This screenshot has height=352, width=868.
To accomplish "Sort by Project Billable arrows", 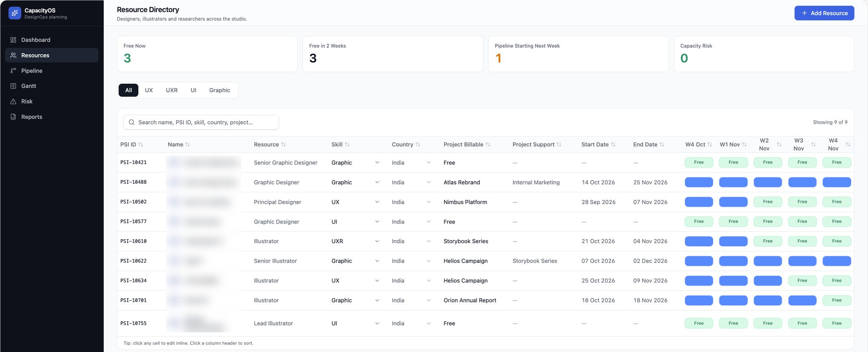I will (488, 144).
